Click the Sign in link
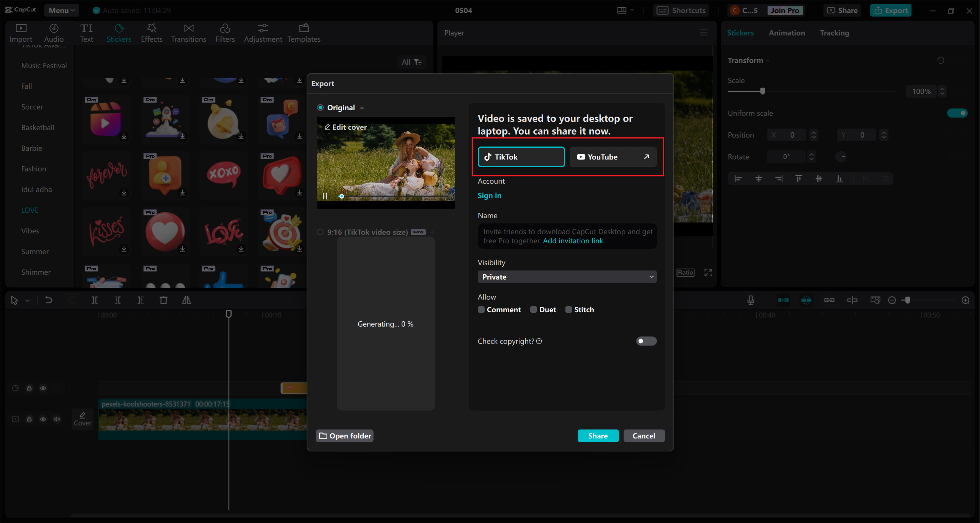 tap(489, 196)
